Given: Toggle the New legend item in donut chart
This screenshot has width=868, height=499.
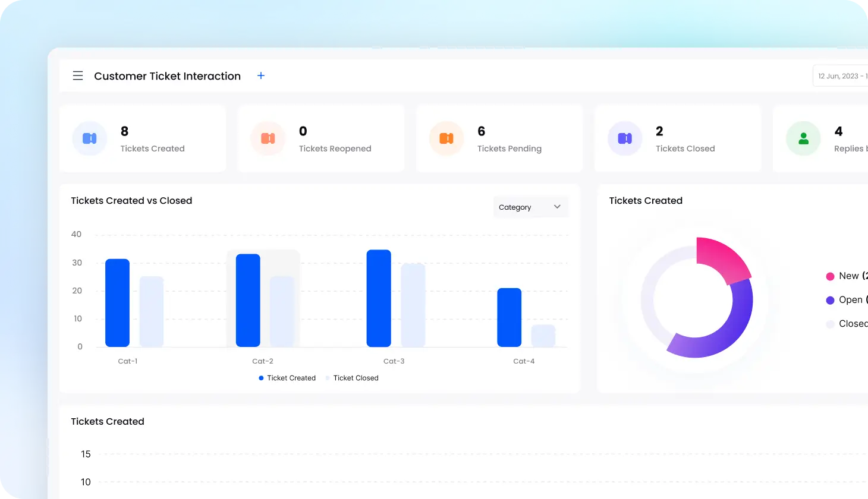Looking at the screenshot, I should click(x=847, y=276).
